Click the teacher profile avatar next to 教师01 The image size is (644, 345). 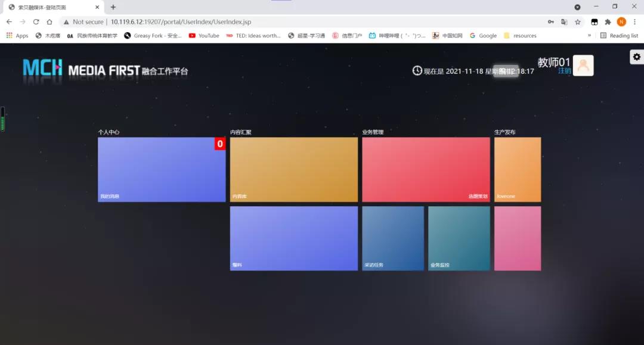[x=583, y=66]
